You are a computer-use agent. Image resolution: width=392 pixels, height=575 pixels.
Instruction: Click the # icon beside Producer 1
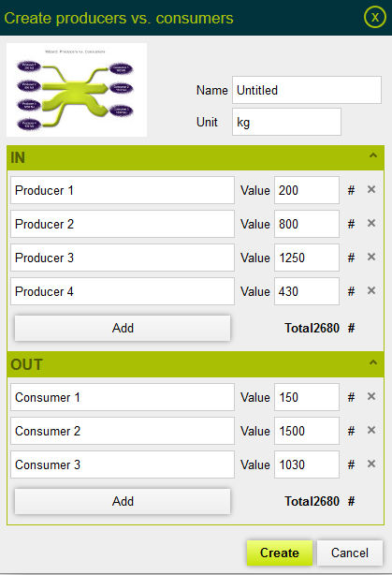(351, 190)
